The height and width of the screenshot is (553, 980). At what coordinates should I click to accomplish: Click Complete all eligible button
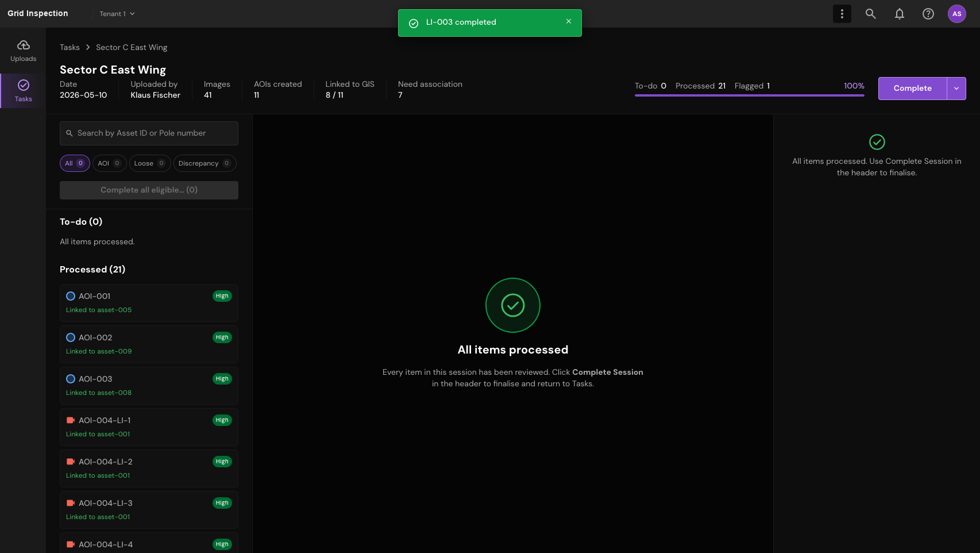pyautogui.click(x=149, y=190)
